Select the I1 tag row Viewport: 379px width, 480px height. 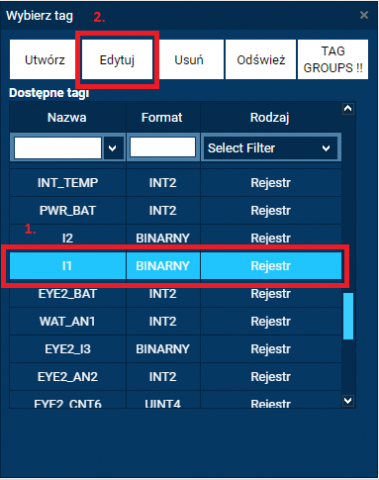click(x=175, y=266)
